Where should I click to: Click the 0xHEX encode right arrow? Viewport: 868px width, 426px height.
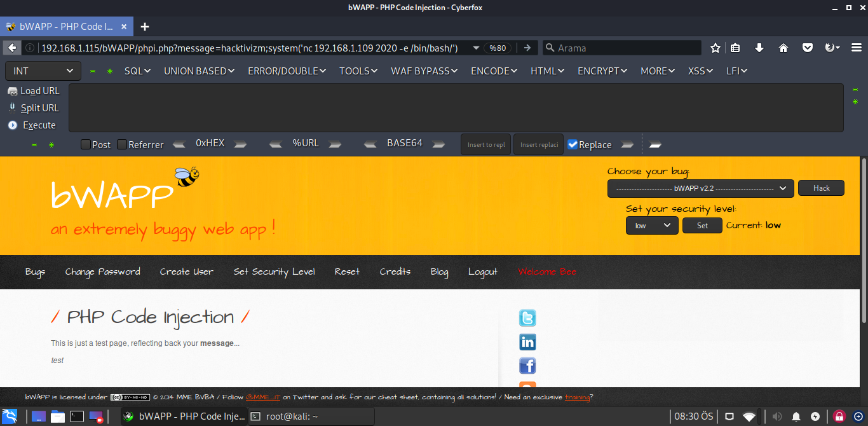240,144
